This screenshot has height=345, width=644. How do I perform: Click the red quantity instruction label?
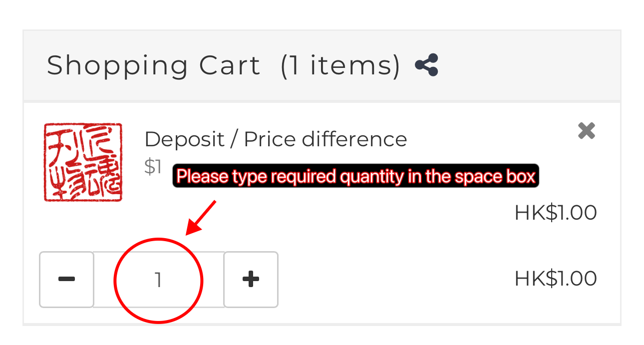[x=355, y=176]
